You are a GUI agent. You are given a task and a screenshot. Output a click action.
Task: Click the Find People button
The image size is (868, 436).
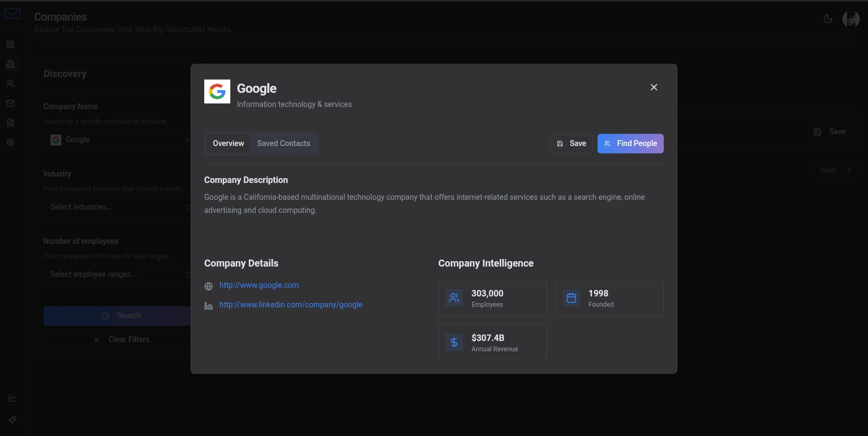click(x=631, y=143)
